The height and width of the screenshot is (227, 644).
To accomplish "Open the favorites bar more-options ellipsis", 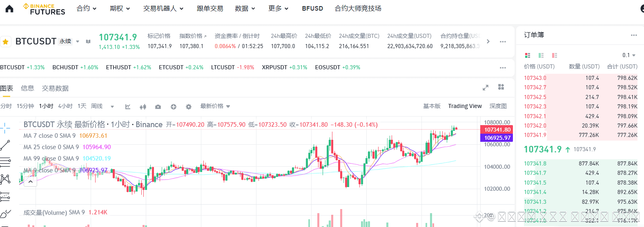I will (x=503, y=68).
